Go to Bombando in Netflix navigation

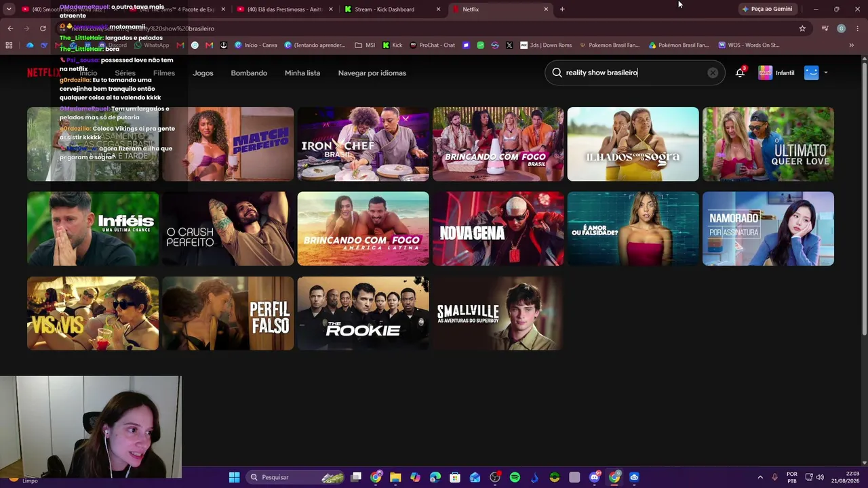(x=249, y=73)
